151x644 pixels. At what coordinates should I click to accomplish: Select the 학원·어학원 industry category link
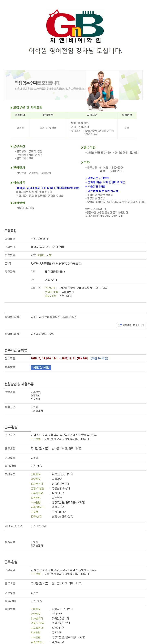click(x=48, y=334)
